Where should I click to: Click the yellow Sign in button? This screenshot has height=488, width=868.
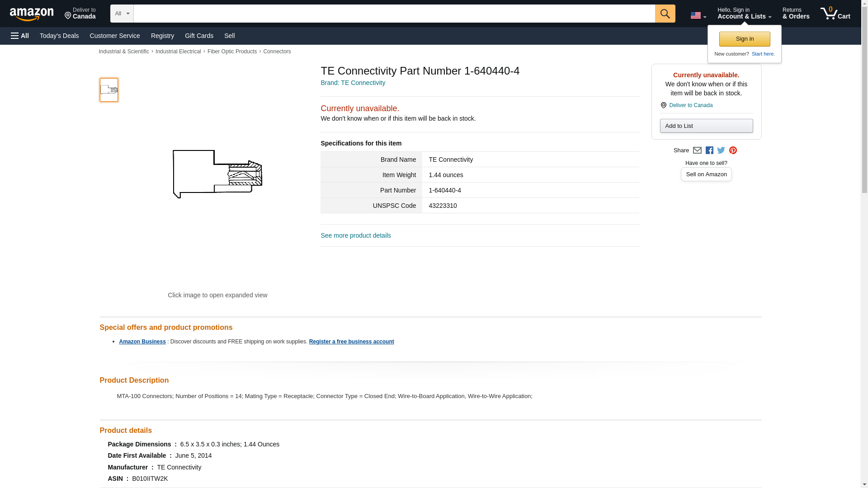point(745,39)
